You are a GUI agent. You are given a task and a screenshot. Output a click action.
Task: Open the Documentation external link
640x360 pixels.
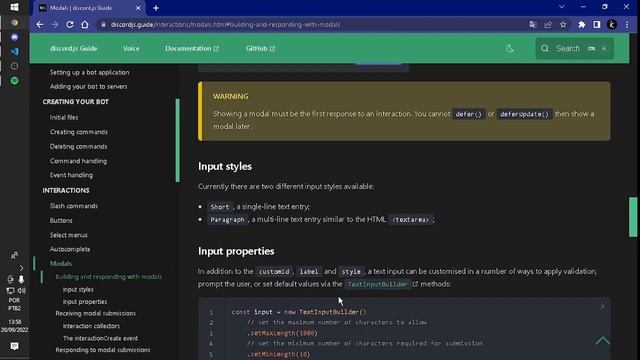(192, 49)
